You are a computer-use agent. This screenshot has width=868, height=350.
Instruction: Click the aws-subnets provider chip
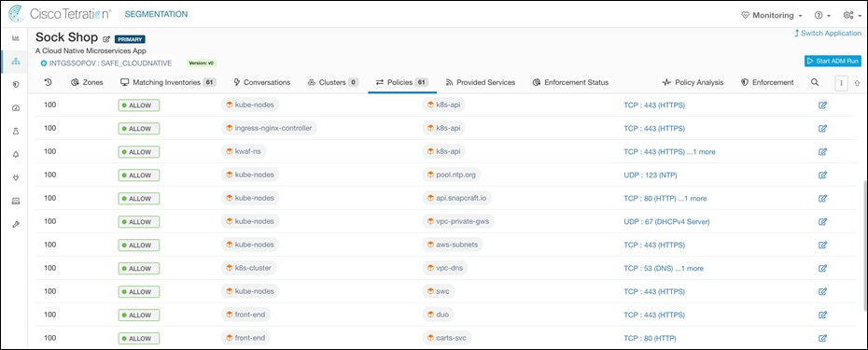[x=453, y=245]
